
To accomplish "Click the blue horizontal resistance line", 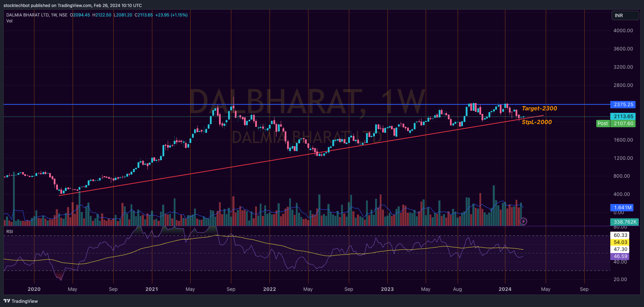I will [307, 104].
